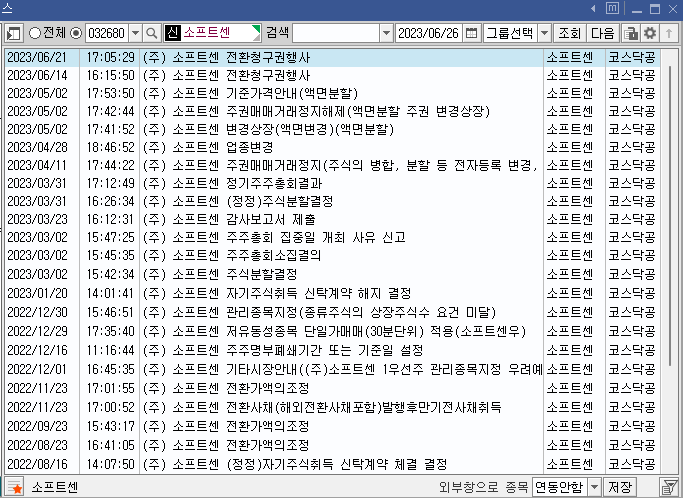Click the 032680 stock code field
Screen dimensions: 683x498
point(107,33)
